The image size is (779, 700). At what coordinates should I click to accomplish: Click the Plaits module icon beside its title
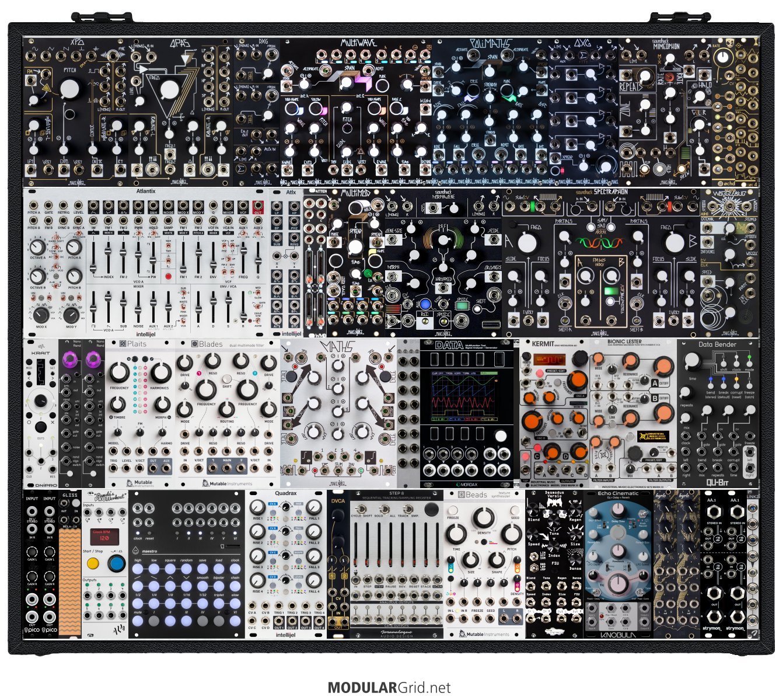pyautogui.click(x=123, y=344)
